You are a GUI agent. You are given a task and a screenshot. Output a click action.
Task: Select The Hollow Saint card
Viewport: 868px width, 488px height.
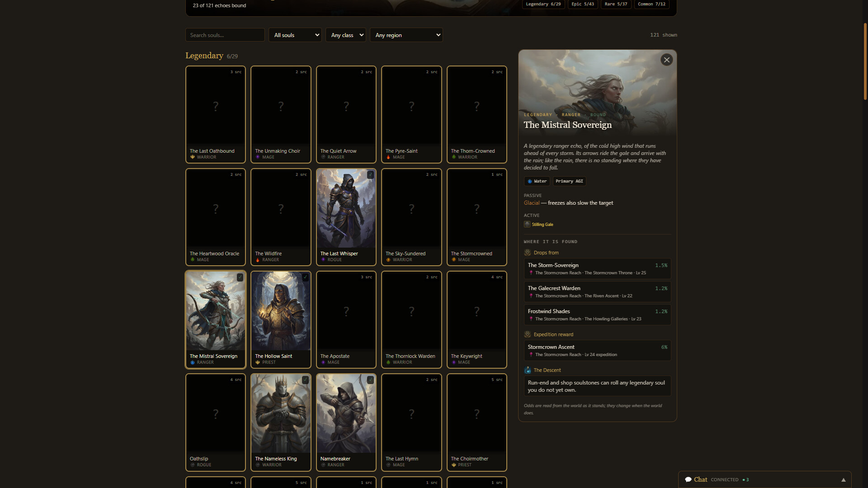coord(281,319)
